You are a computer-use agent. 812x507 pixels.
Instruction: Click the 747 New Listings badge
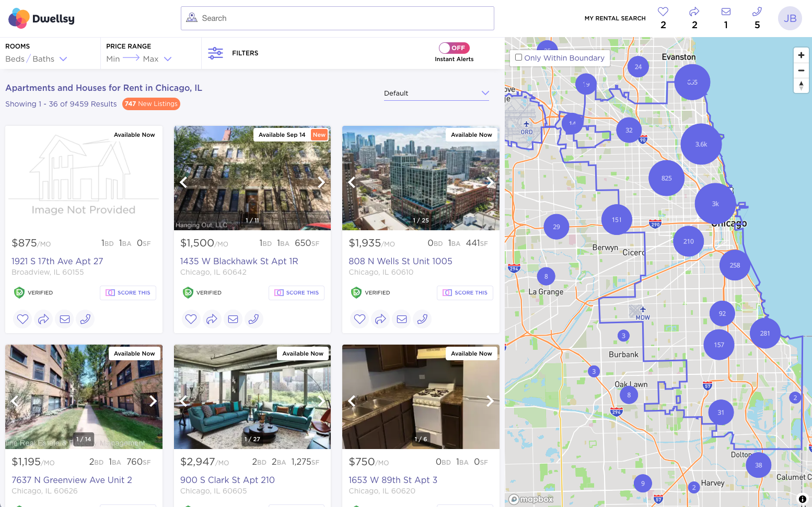click(x=151, y=104)
